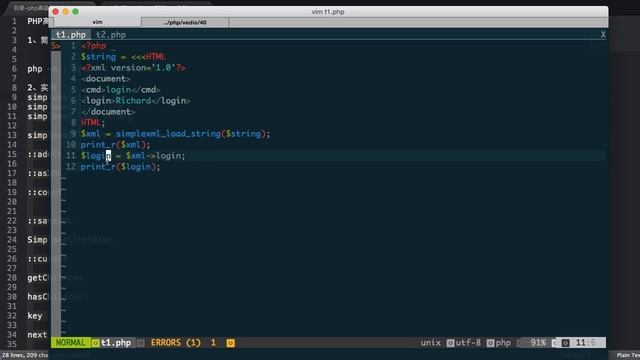Switch to the t2.php vim tab

pos(111,35)
